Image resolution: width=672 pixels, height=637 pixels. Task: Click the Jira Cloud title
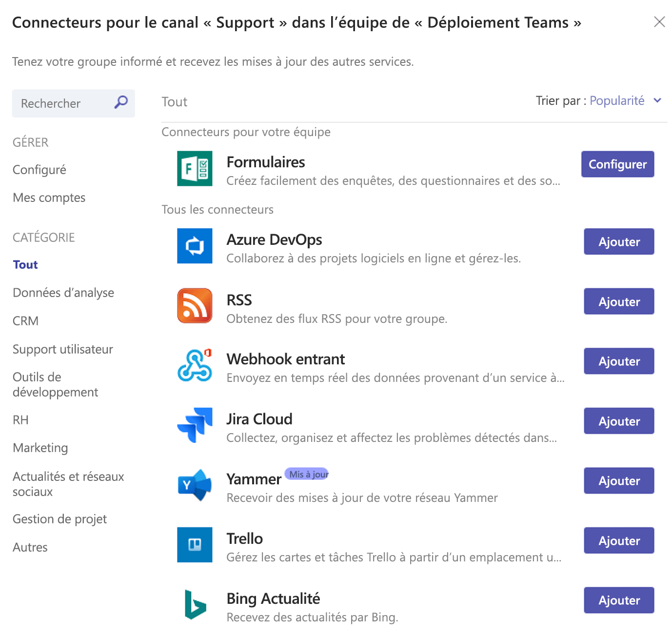pyautogui.click(x=259, y=419)
